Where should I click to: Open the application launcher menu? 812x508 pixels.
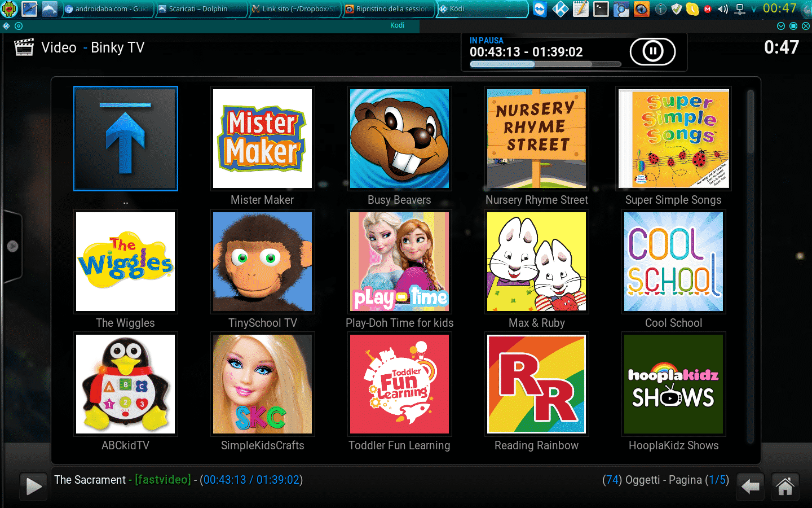(10, 9)
